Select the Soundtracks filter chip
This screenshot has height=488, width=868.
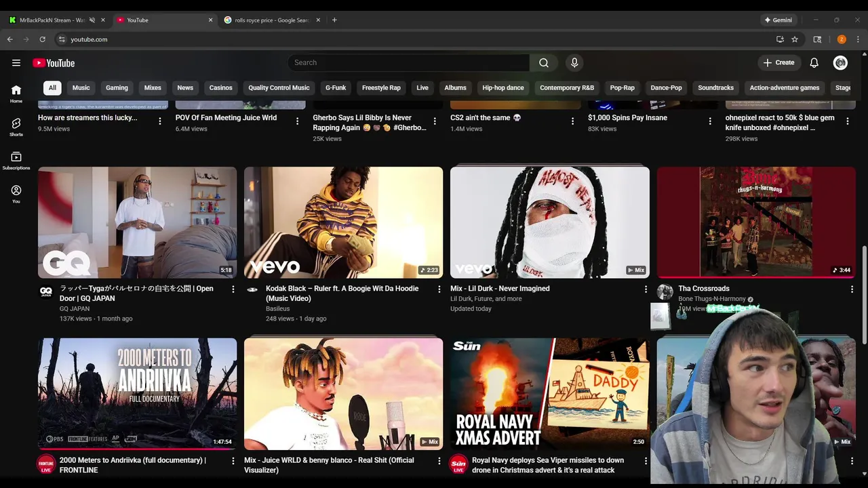click(x=715, y=87)
